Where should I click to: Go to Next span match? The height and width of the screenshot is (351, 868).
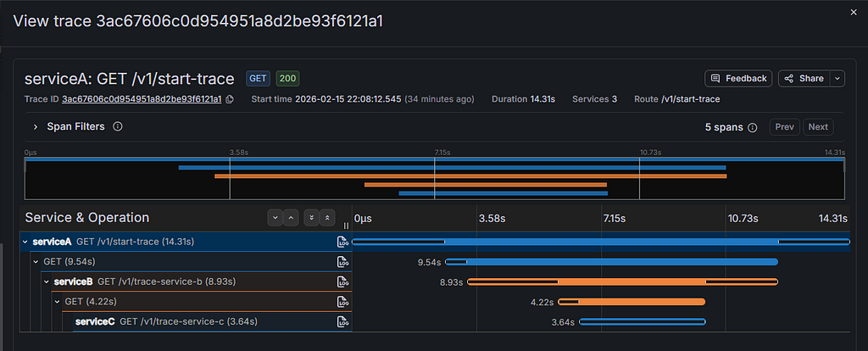click(818, 127)
